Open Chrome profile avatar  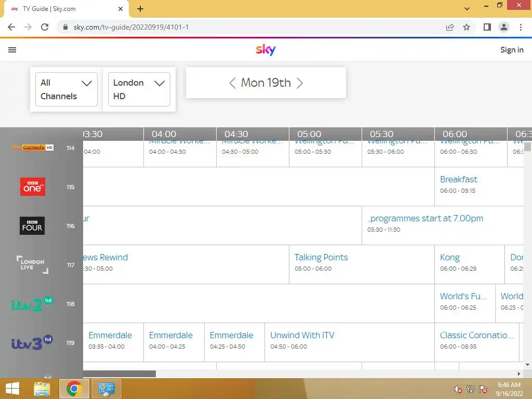coord(504,27)
